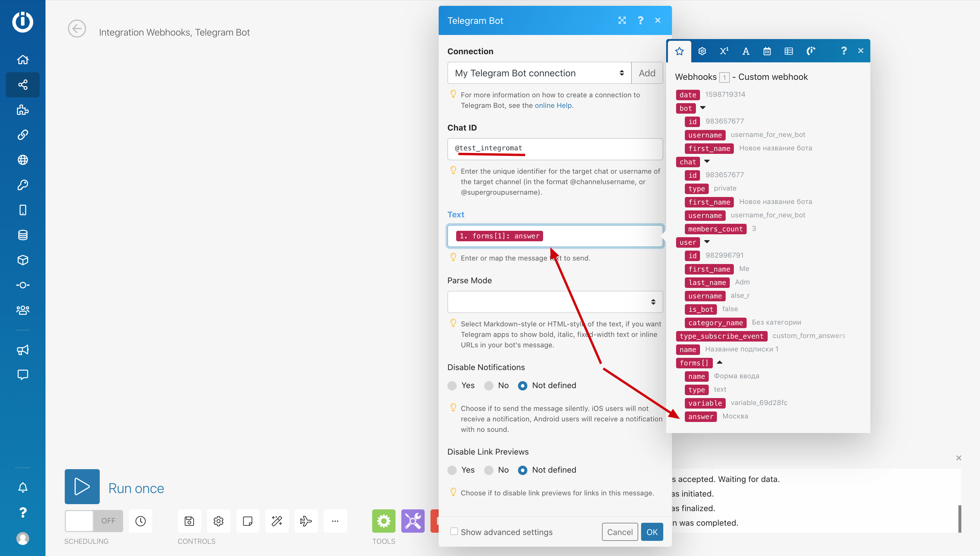Click the Chat ID input field
980x556 pixels.
555,149
